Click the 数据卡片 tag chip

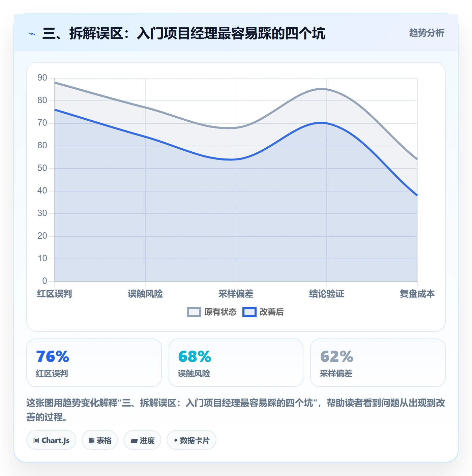pos(191,440)
